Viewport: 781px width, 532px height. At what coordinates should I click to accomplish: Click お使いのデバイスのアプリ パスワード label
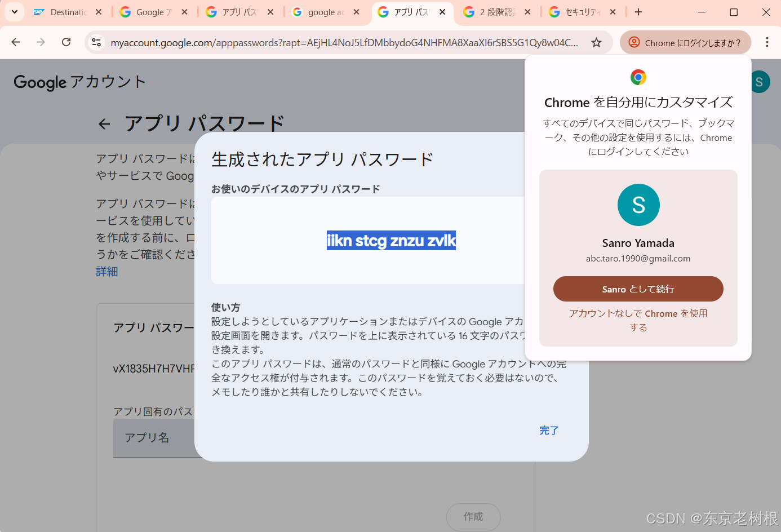point(296,189)
